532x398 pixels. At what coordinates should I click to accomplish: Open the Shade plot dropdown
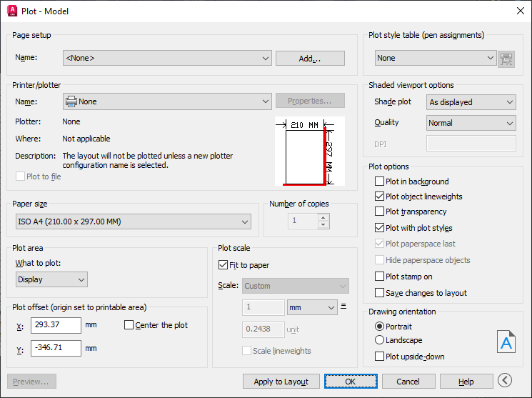471,102
